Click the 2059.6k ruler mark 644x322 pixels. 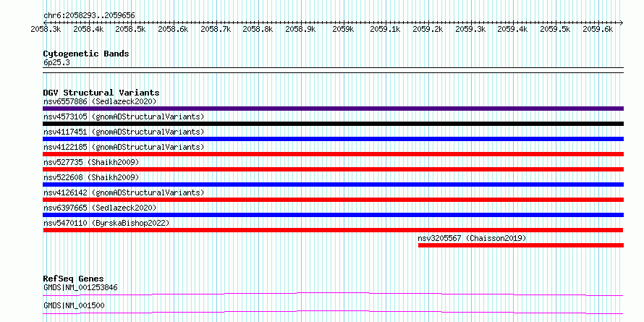click(x=598, y=29)
